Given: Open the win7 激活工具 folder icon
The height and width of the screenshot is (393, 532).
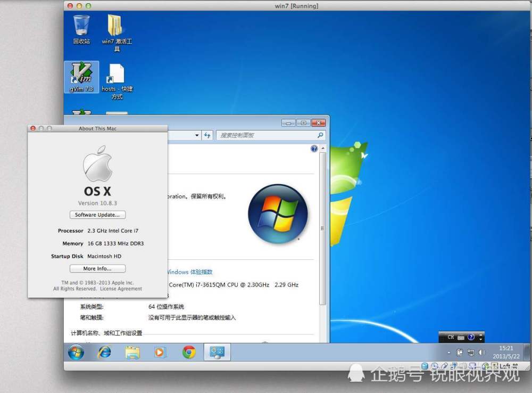Looking at the screenshot, I should pyautogui.click(x=117, y=33).
